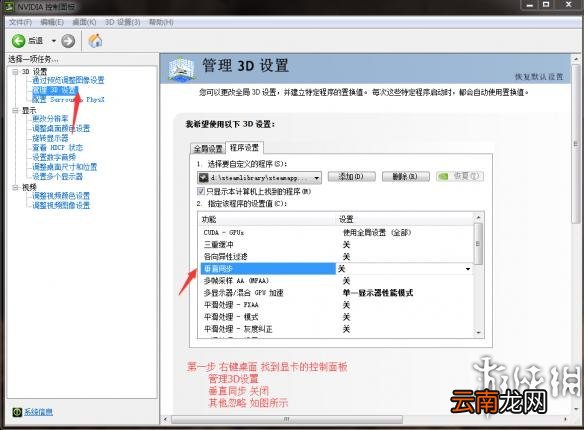
Task: Select the 平滑处理 - 模式 row
Action: (337, 317)
